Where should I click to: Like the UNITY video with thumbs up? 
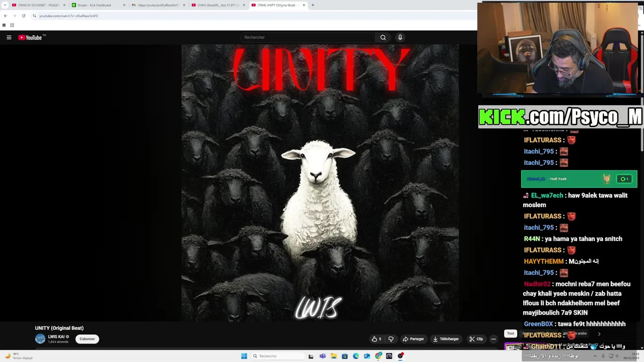click(376, 339)
